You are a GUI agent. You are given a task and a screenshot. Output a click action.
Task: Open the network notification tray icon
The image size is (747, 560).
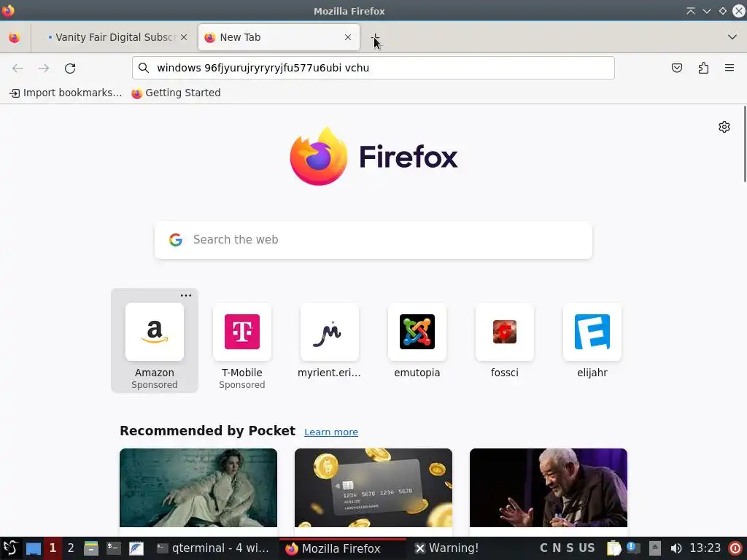[633, 548]
